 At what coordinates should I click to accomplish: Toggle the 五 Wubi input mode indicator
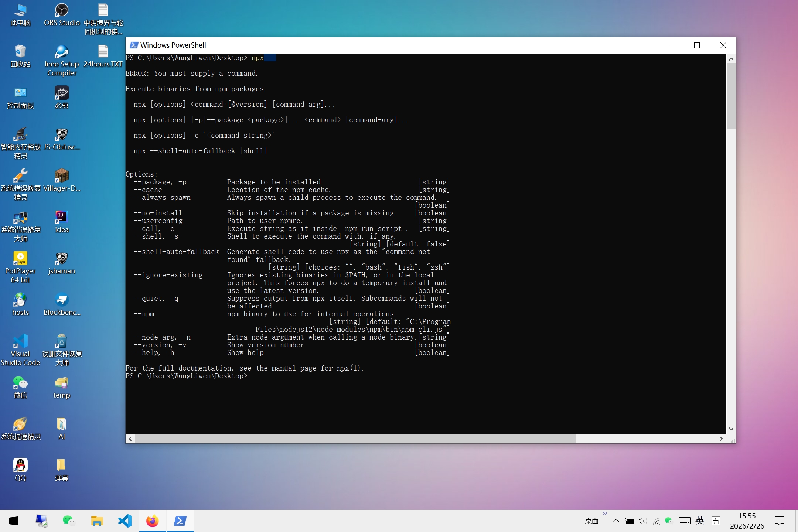716,521
